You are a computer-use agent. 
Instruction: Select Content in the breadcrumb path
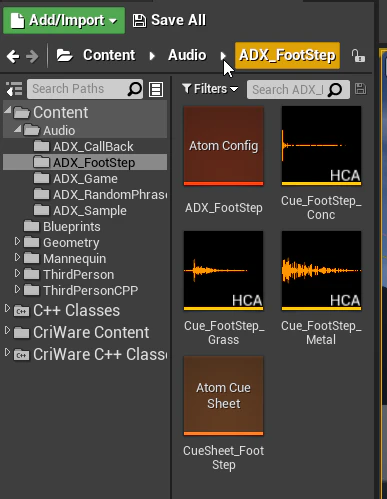coord(109,55)
